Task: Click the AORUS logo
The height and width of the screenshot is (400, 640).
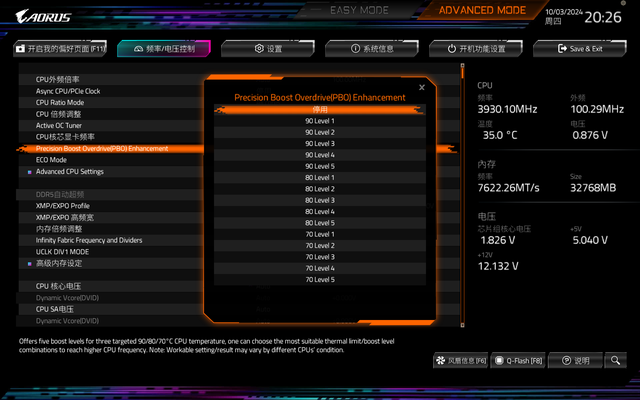Action: coord(43,17)
